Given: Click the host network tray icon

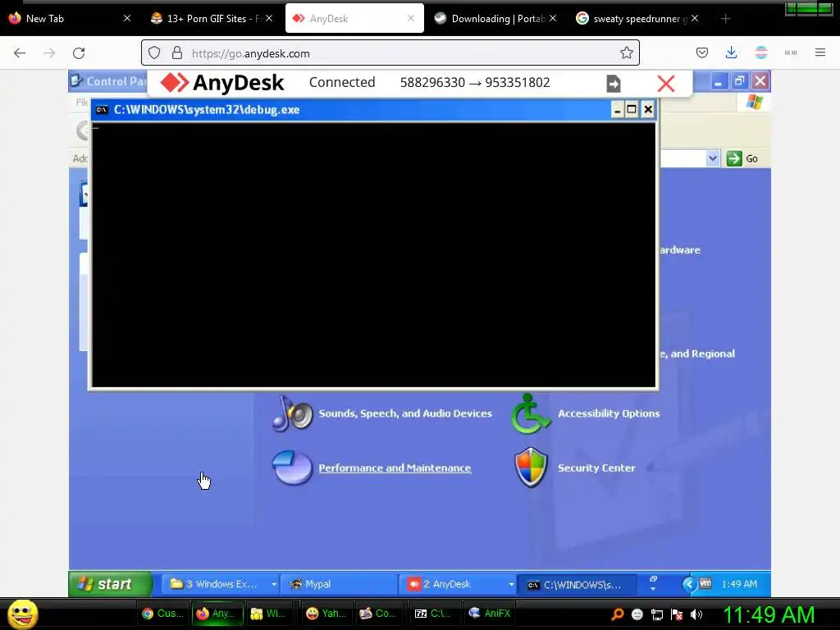Looking at the screenshot, I should 657,614.
